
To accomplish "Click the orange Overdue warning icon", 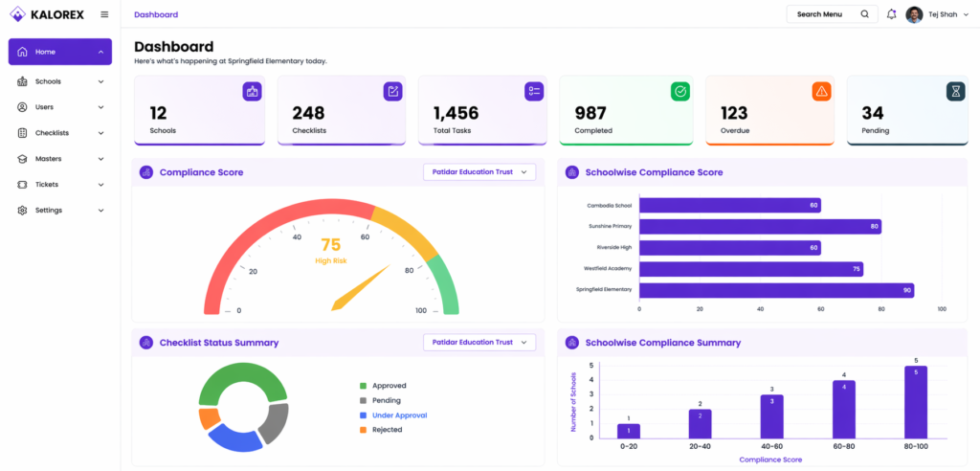I will pos(821,91).
